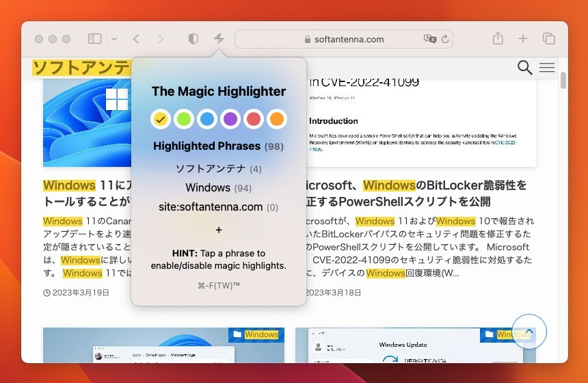Click the lock icon in address bar
Image resolution: width=588 pixels, height=383 pixels.
tap(308, 39)
